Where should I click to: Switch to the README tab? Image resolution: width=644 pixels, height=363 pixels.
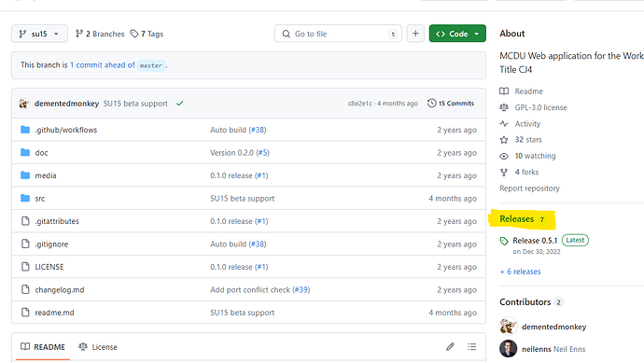[43, 347]
